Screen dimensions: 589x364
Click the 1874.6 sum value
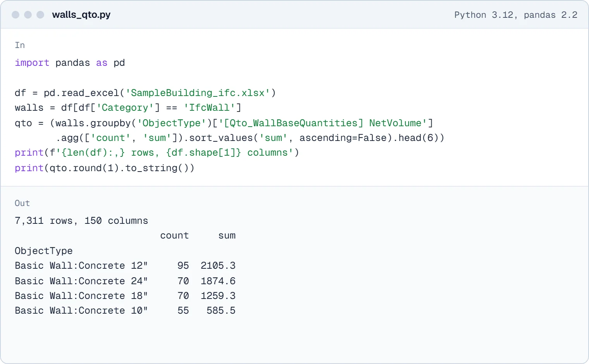pyautogui.click(x=218, y=281)
